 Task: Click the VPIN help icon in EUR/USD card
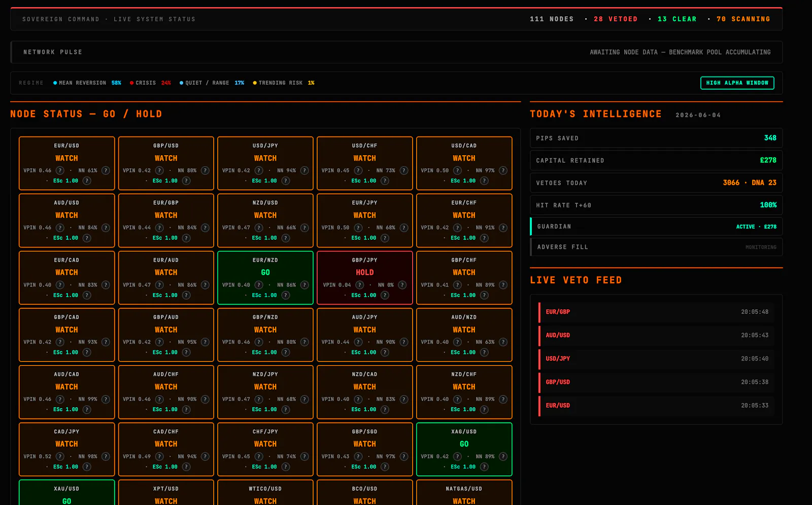[60, 170]
